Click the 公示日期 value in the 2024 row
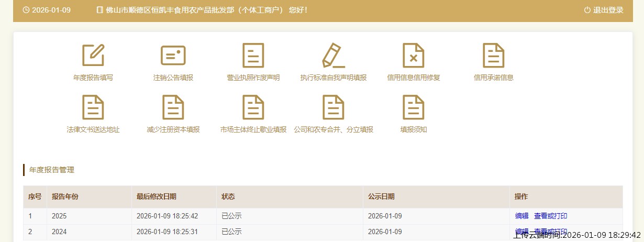Image resolution: width=644 pixels, height=242 pixels. pos(385,232)
